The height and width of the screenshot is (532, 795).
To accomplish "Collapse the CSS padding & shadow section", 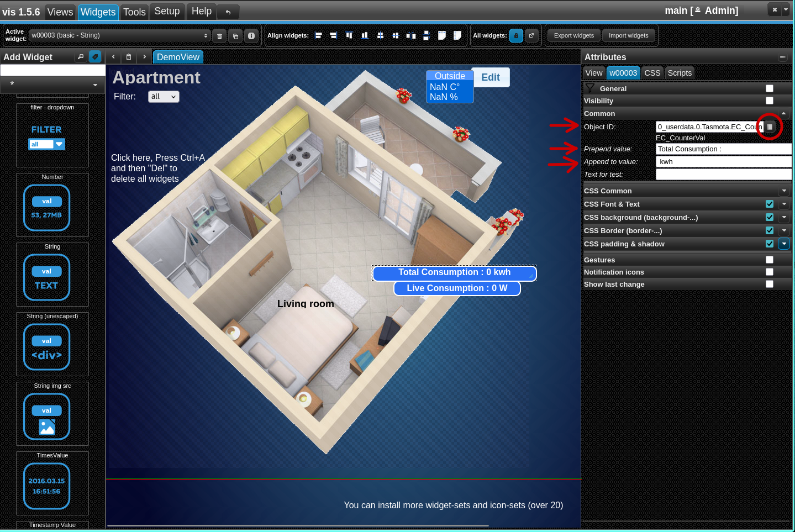I will [x=784, y=244].
